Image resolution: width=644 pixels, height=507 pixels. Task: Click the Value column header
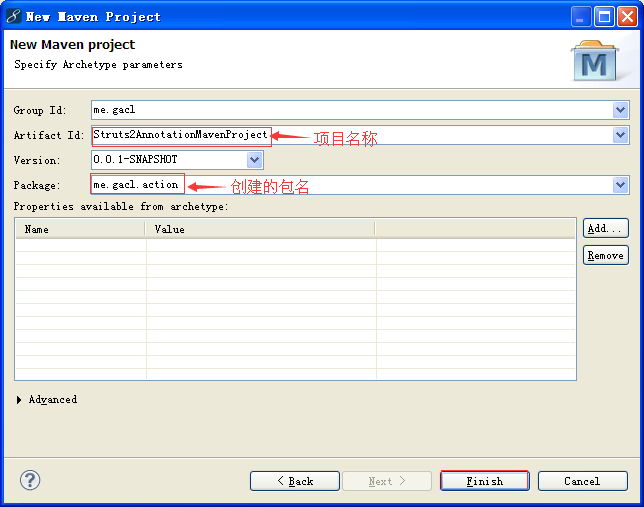pyautogui.click(x=260, y=229)
